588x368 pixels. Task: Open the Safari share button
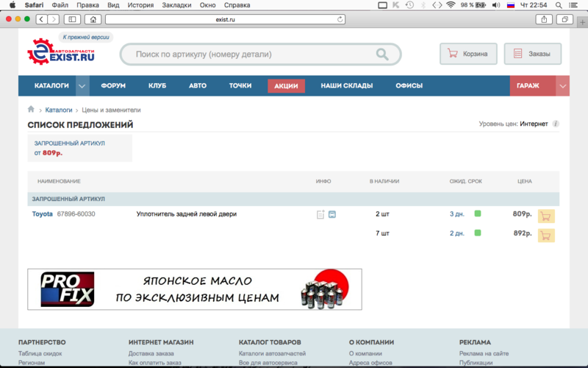[x=544, y=19]
